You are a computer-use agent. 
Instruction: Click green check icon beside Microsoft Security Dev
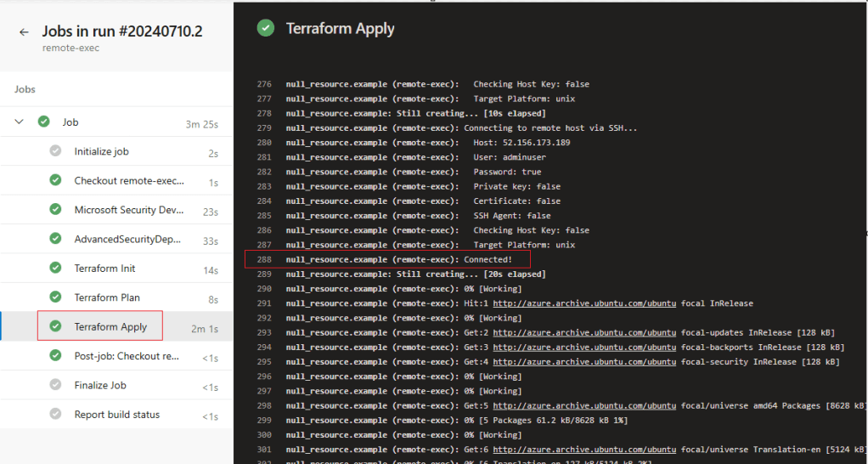tap(55, 210)
